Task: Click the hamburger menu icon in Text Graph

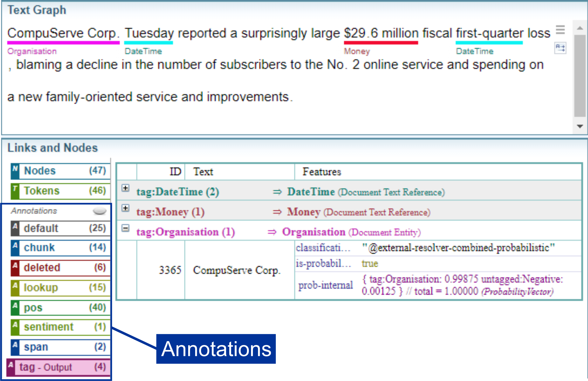Action: [560, 30]
